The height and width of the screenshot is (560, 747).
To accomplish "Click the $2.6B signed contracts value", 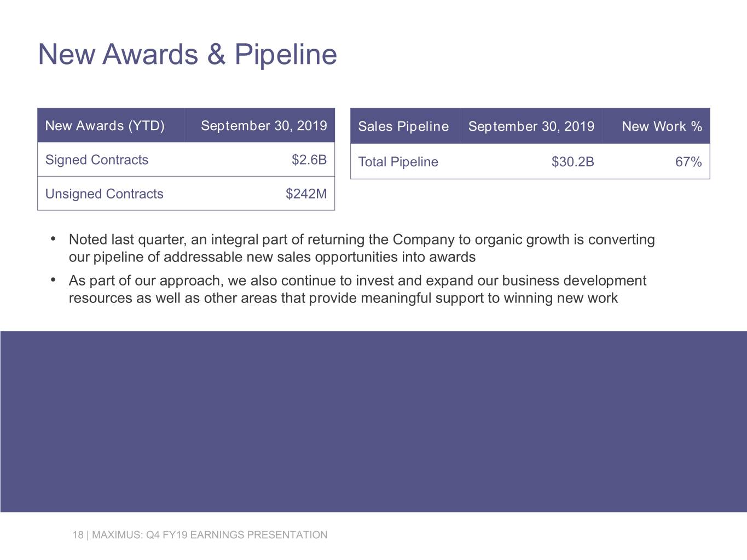I will point(309,160).
